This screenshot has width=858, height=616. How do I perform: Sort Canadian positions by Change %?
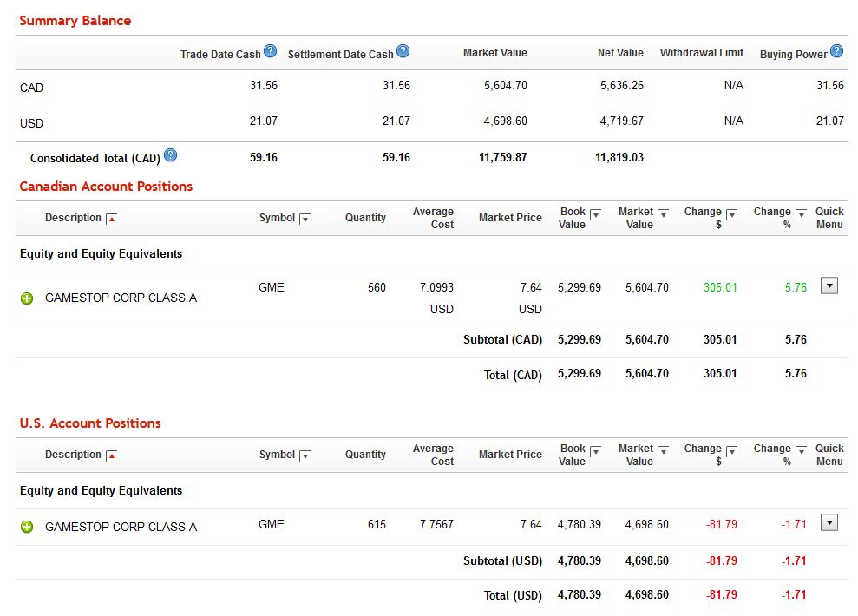pos(801,214)
